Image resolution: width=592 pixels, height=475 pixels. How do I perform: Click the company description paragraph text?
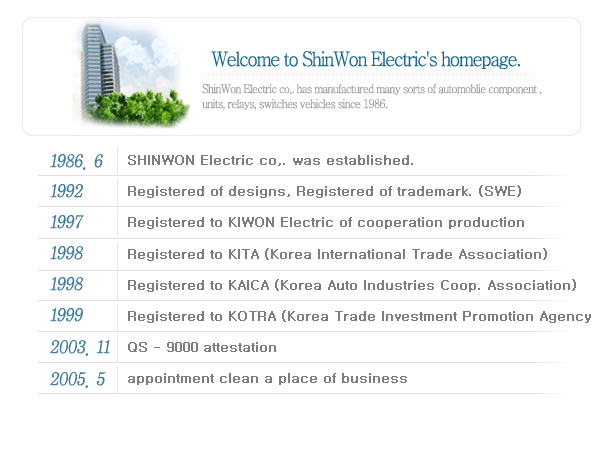click(372, 97)
